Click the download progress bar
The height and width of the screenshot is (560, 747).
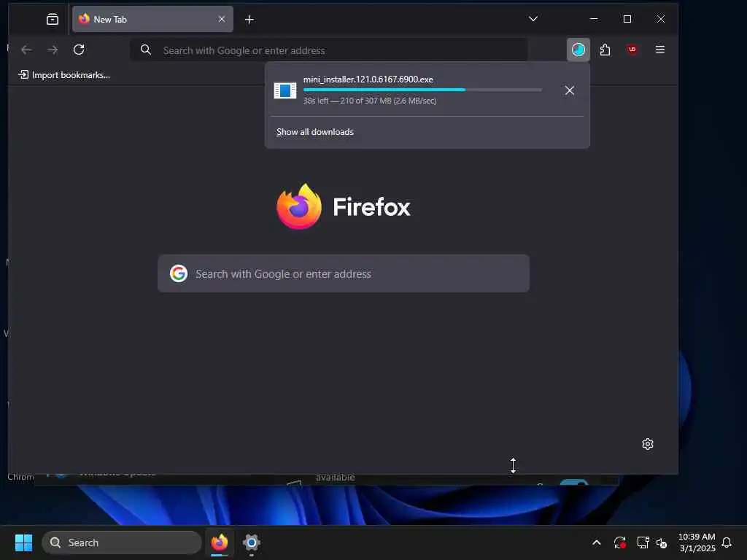422,90
